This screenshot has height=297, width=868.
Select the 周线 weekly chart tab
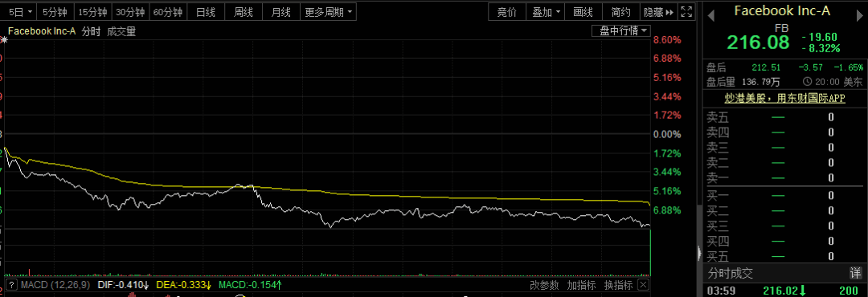(x=243, y=11)
